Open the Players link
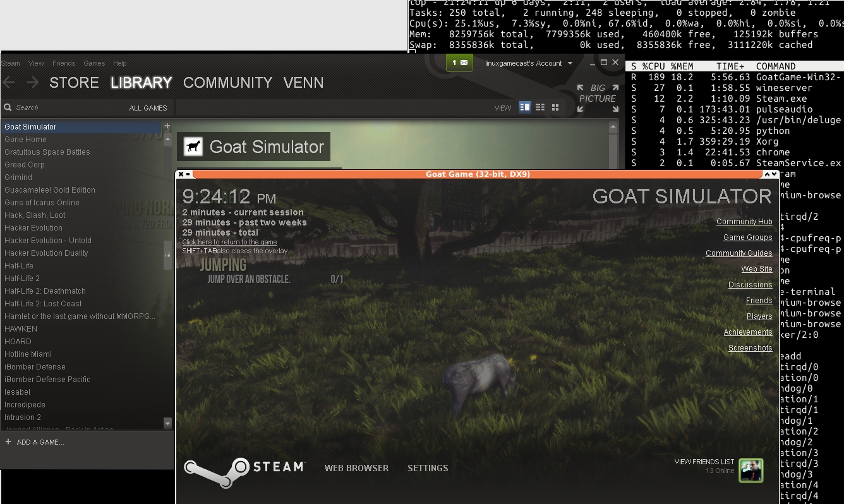This screenshot has height=504, width=844. click(759, 316)
